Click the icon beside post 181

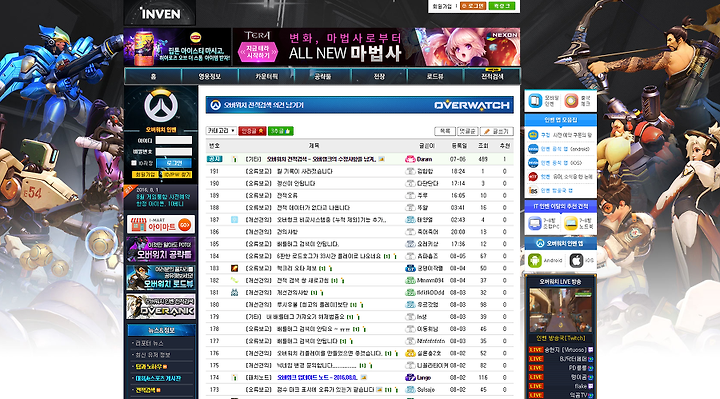point(234,292)
